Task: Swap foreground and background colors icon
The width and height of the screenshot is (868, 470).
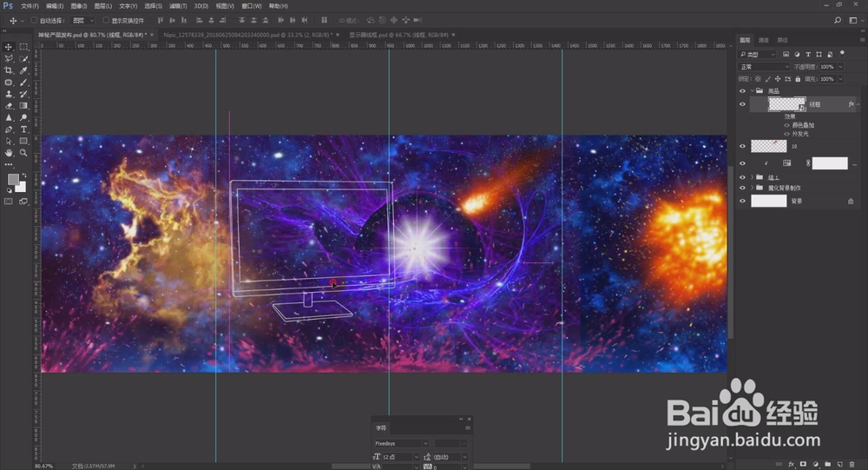Action: click(23, 175)
